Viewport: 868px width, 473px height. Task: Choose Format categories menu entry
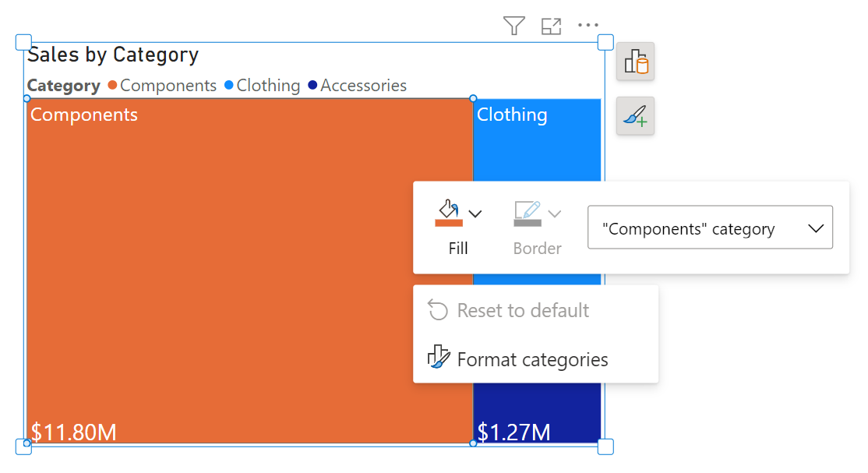pos(536,359)
